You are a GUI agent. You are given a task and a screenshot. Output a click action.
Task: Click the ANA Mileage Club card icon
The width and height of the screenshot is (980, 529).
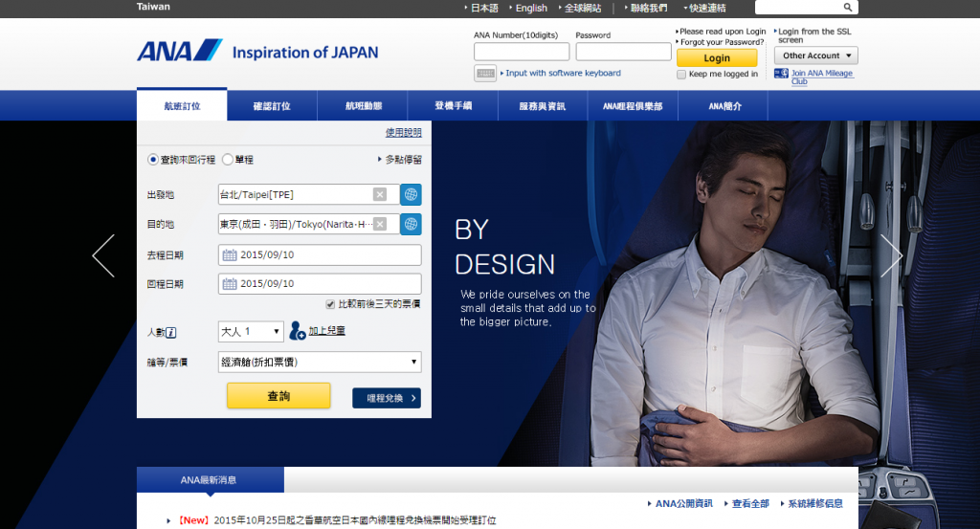(781, 73)
